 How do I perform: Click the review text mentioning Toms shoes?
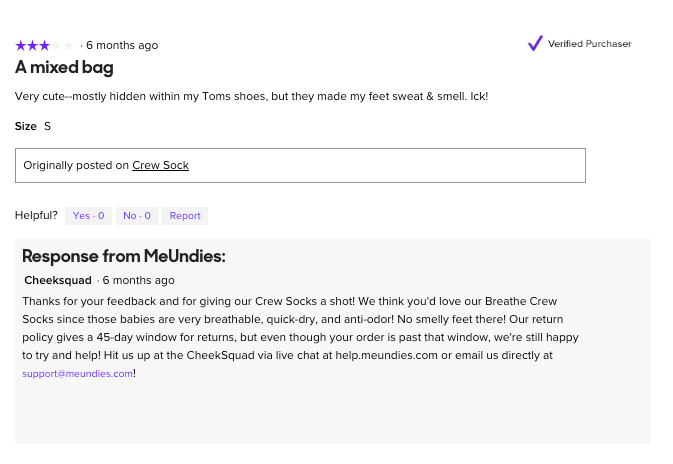[250, 96]
